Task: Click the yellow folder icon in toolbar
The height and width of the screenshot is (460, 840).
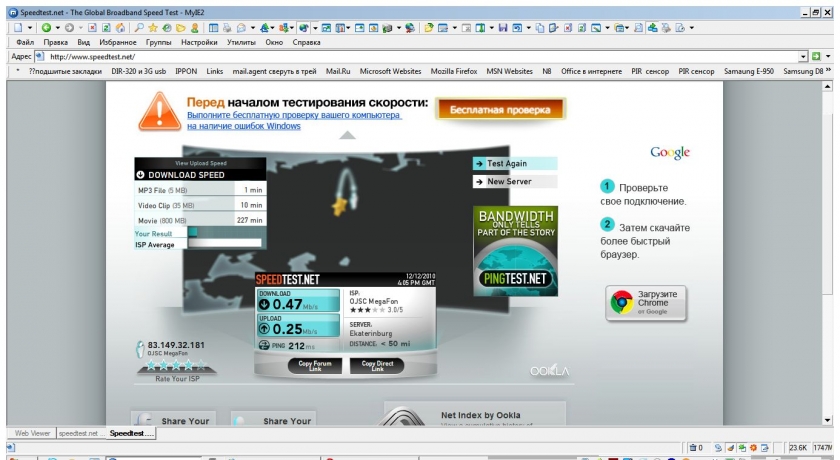Action: (x=181, y=28)
